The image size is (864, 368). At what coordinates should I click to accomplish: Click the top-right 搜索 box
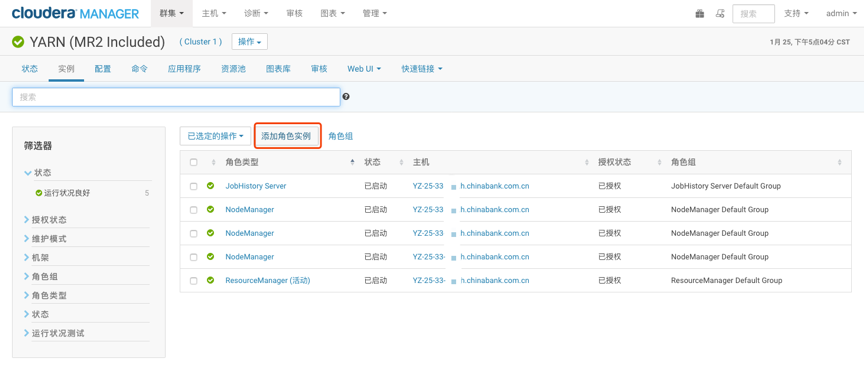753,14
